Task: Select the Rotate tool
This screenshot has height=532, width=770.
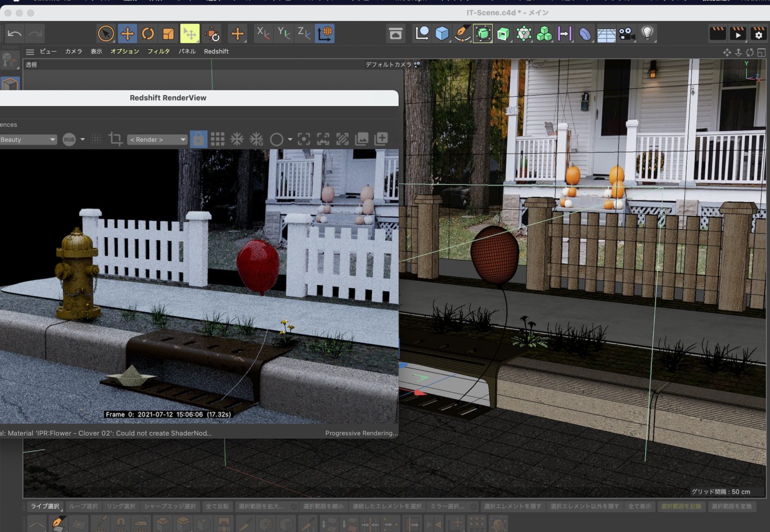Action: point(148,33)
